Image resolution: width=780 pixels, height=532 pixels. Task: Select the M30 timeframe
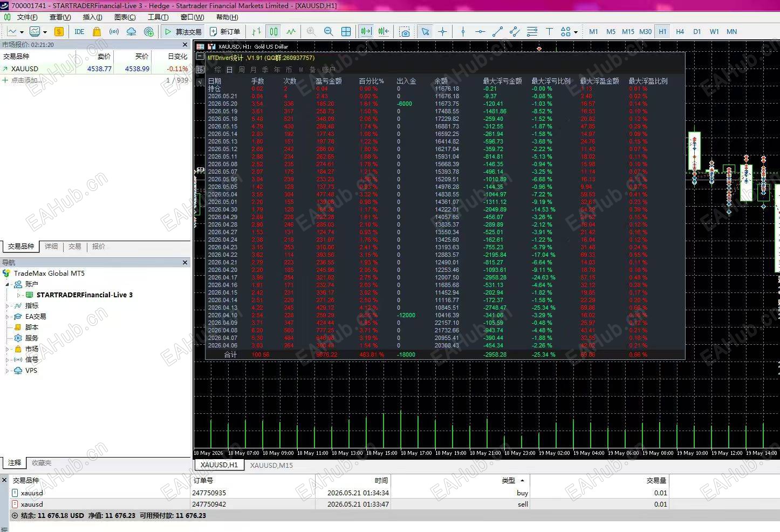[x=645, y=32]
